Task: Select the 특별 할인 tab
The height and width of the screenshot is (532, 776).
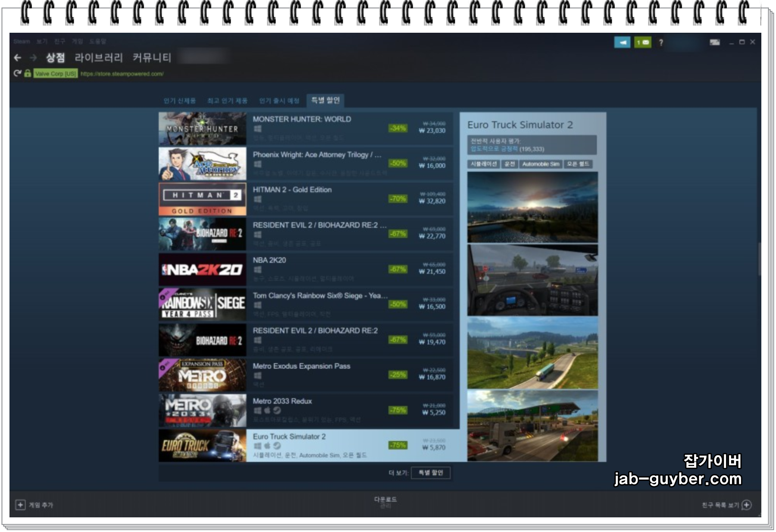Action: pos(325,100)
